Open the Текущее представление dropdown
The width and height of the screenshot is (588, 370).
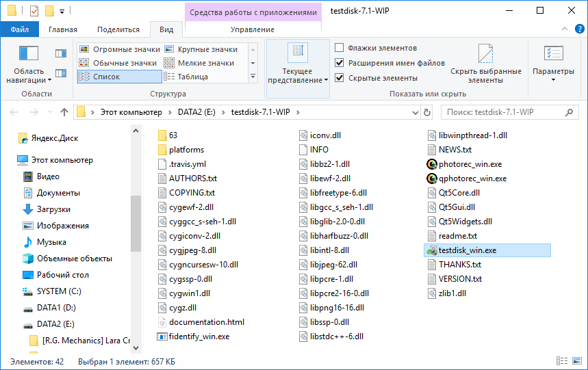(x=298, y=68)
